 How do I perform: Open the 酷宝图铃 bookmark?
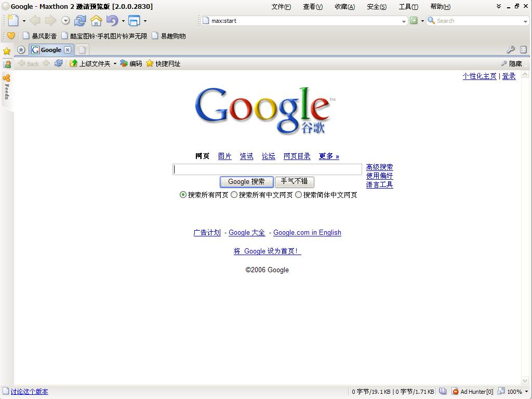coord(104,36)
